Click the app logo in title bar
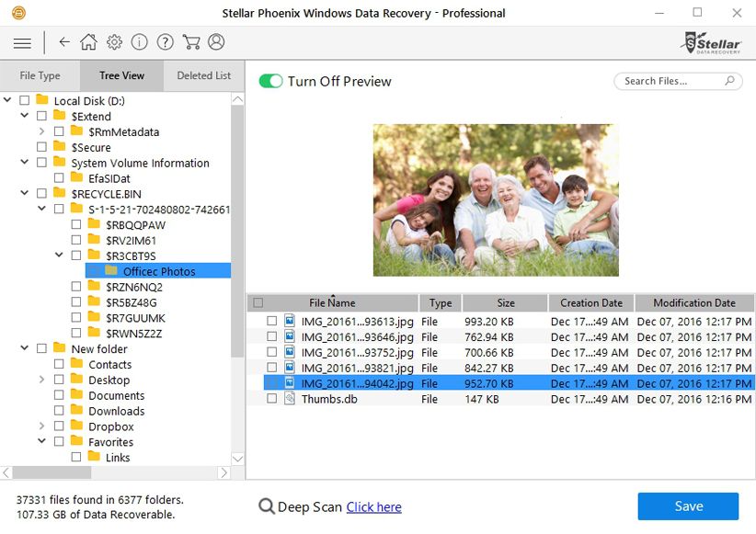 coord(18,13)
